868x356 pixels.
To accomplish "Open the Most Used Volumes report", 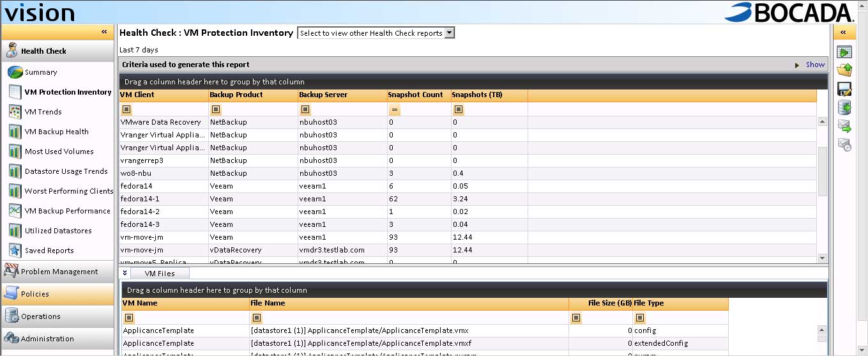I will pyautogui.click(x=59, y=151).
